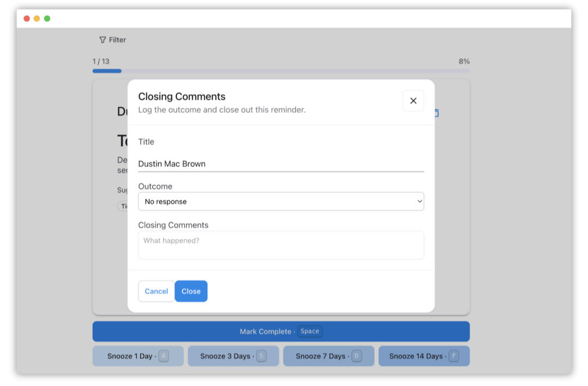Click the Filter funnel icon
This screenshot has height=386, width=588.
tap(102, 40)
